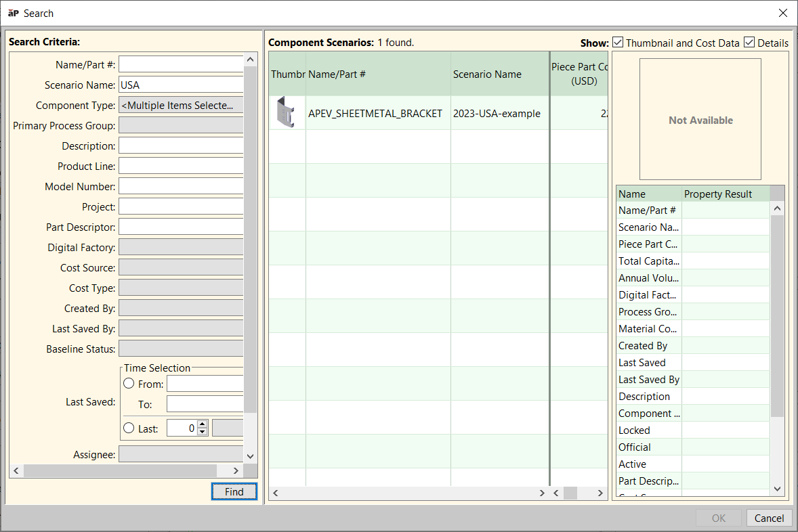
Task: Click the aP application icon in title bar
Action: (x=14, y=13)
